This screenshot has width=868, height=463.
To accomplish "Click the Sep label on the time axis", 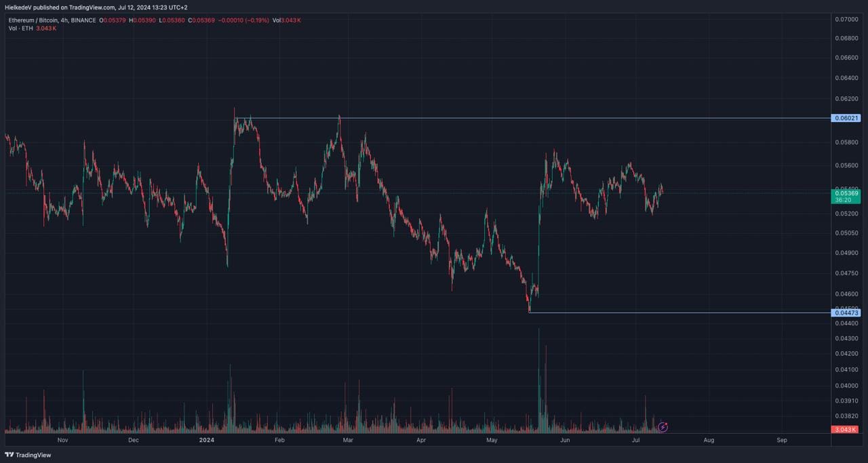I will [782, 440].
